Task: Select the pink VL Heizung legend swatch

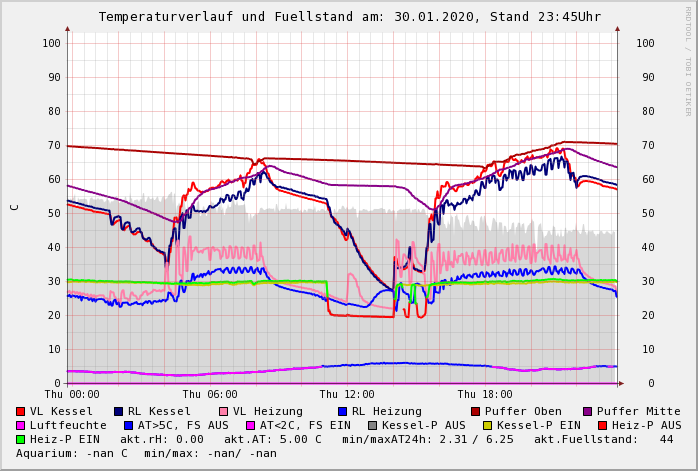Action: [x=224, y=411]
